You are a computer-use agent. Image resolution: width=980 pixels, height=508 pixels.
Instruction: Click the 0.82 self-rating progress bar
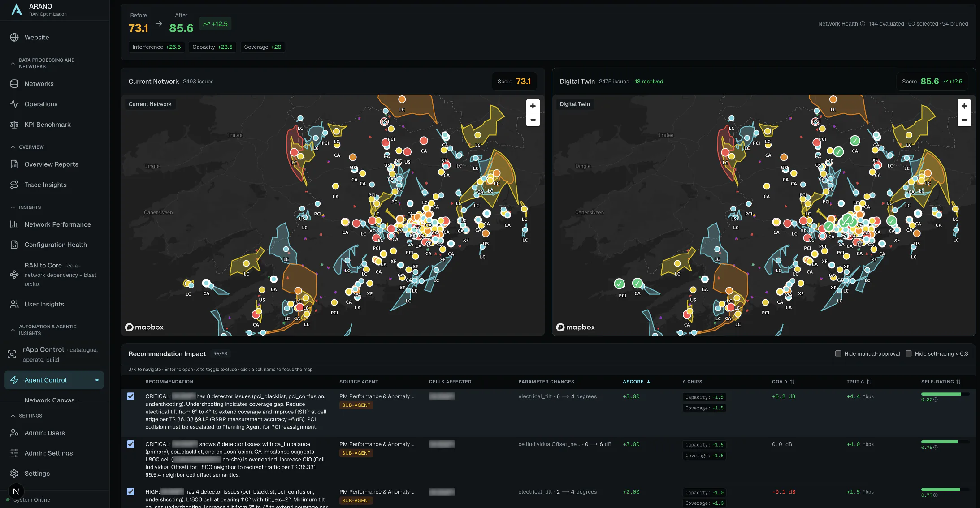tap(945, 394)
